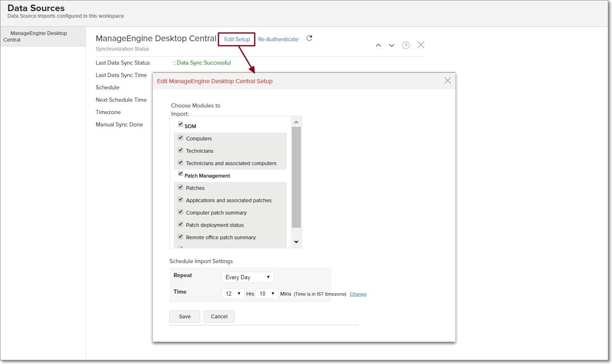Click the Last Data Sync Status label

coord(123,63)
